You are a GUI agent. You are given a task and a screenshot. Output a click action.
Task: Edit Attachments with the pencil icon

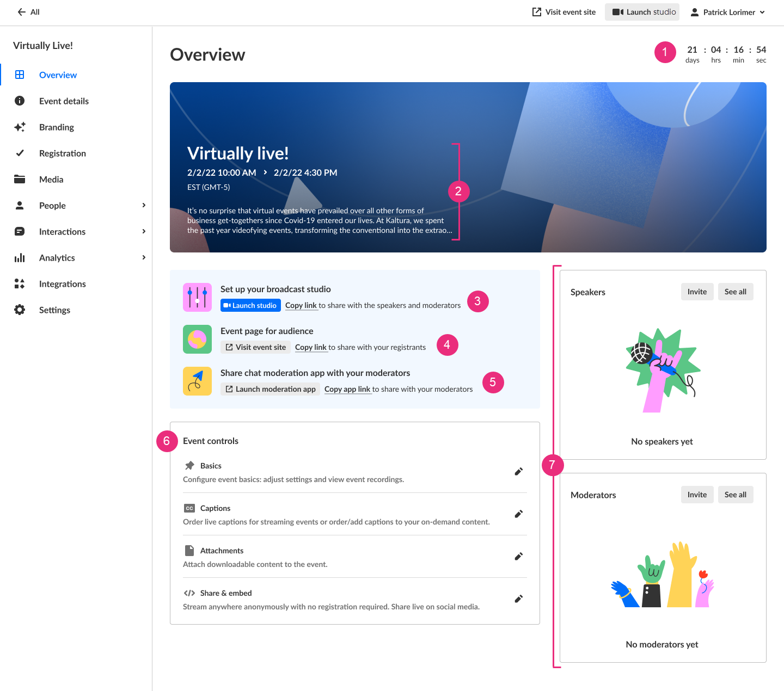click(x=519, y=557)
